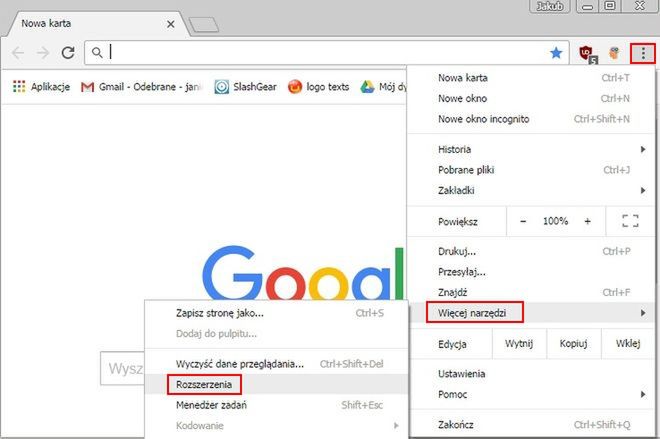This screenshot has height=439, width=660.
Task: Click the Google logo
Action: (303, 274)
